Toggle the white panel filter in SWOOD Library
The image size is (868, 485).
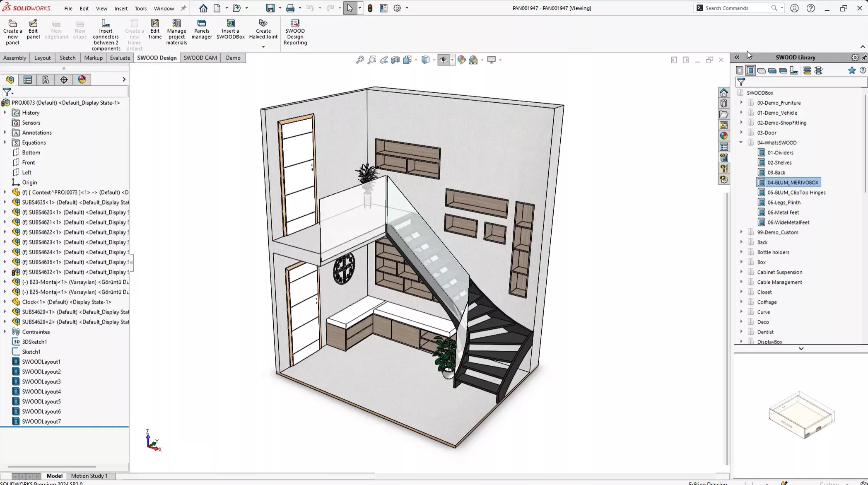click(762, 71)
